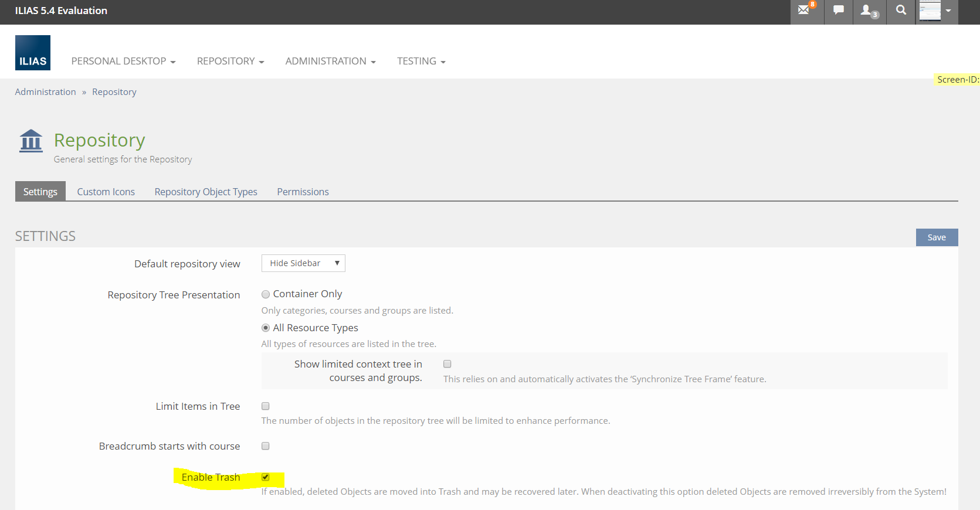Tick Show limited context tree checkbox
Viewport: 980px width, 510px height.
coord(447,364)
